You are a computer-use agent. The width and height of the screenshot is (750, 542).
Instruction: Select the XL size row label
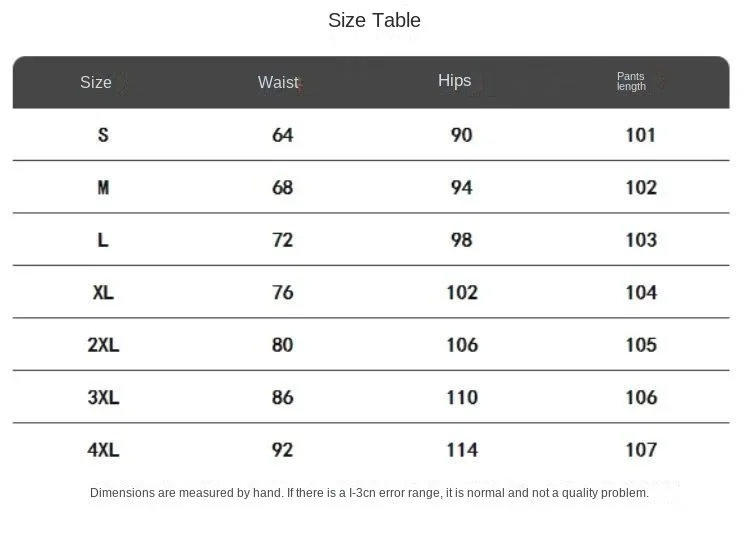tap(103, 293)
